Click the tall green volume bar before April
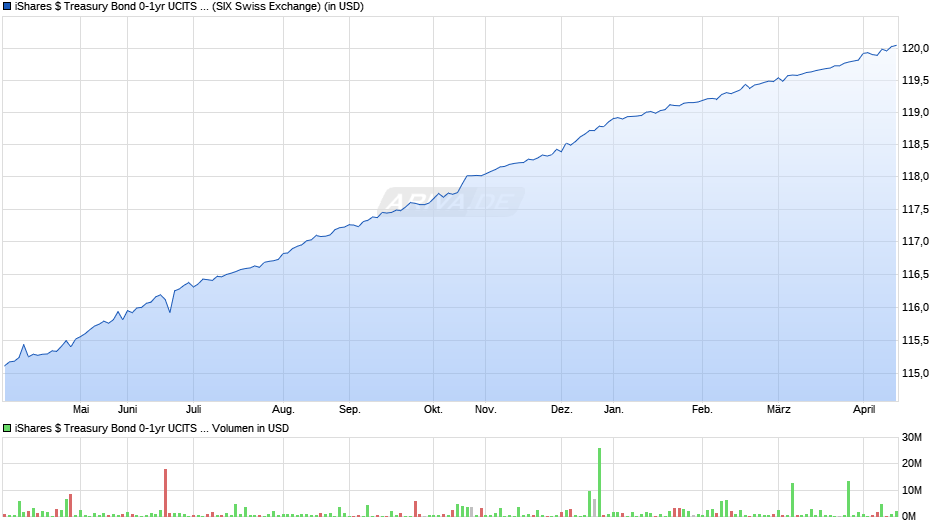940x526 pixels. click(848, 498)
